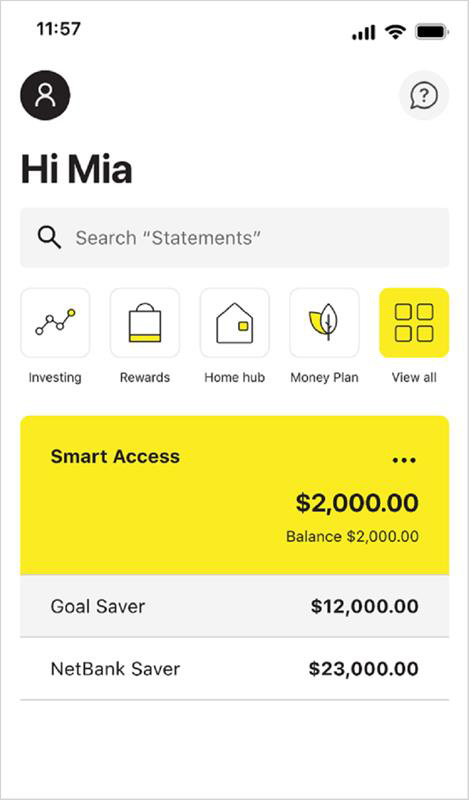
Task: Tap the View all label
Action: [x=414, y=378]
